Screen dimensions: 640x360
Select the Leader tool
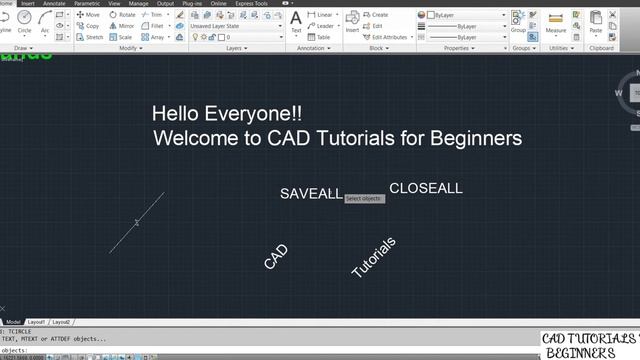click(321, 26)
